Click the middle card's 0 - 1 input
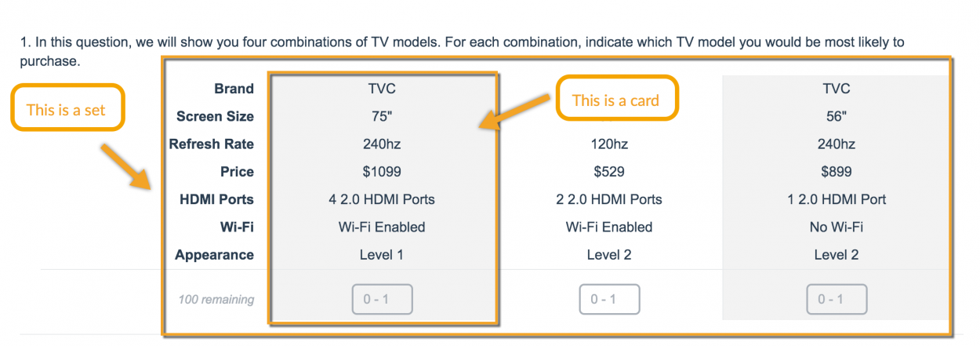 [609, 300]
